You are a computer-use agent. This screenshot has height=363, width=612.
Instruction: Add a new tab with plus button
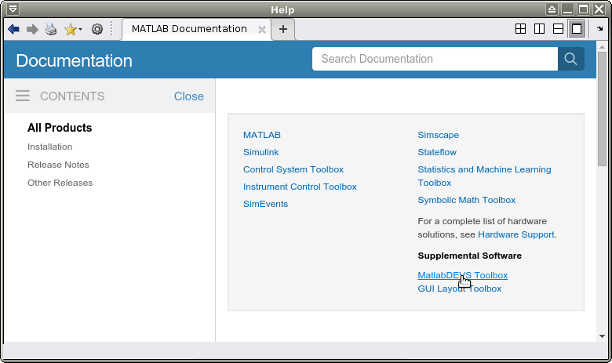(x=283, y=29)
